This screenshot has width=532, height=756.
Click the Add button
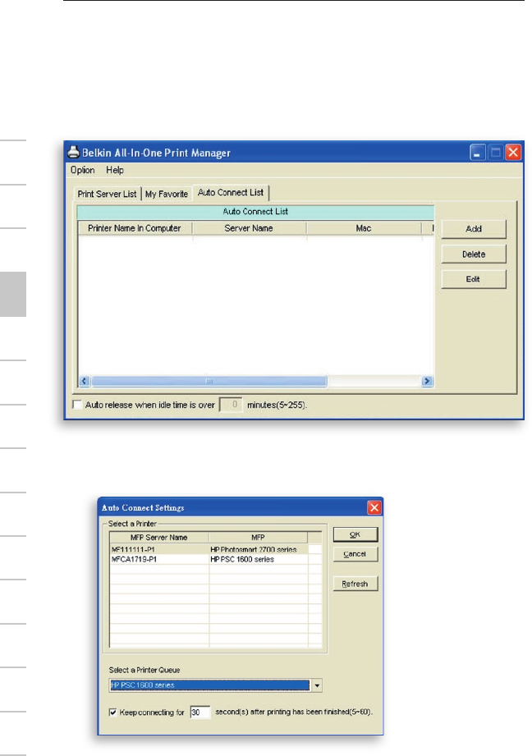click(x=474, y=229)
